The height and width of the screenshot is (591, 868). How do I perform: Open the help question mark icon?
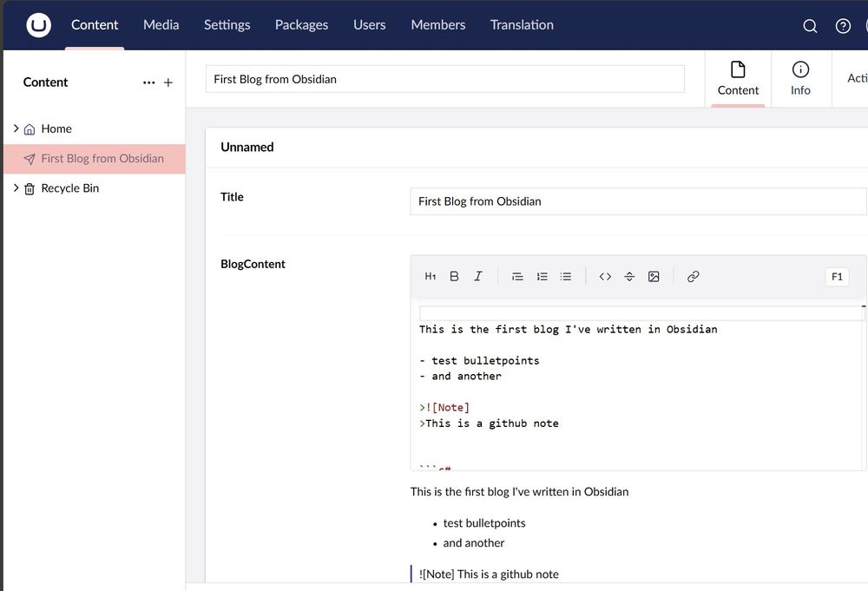pyautogui.click(x=843, y=26)
